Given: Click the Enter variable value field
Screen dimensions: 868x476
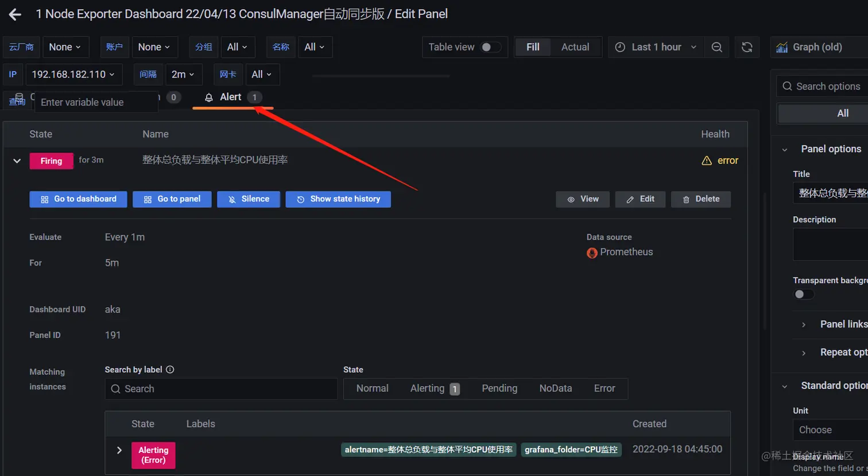Looking at the screenshot, I should pyautogui.click(x=96, y=102).
